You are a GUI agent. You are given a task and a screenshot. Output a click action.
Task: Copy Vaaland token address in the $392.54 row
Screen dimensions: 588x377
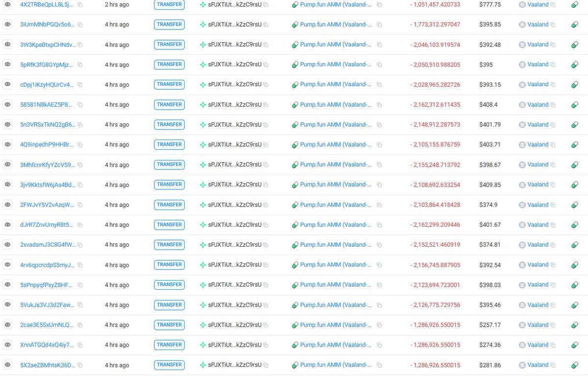pos(553,265)
